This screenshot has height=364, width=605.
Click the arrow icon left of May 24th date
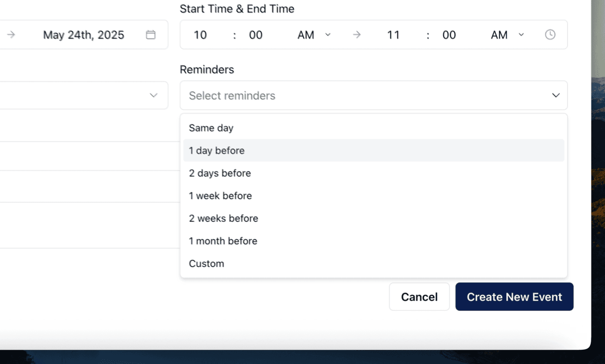click(x=11, y=35)
